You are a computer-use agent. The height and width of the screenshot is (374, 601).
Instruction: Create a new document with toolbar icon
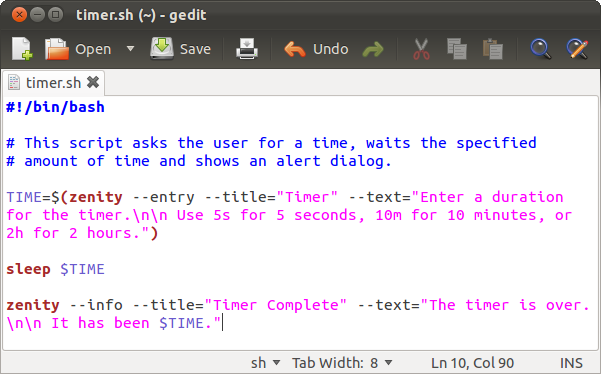pyautogui.click(x=22, y=49)
